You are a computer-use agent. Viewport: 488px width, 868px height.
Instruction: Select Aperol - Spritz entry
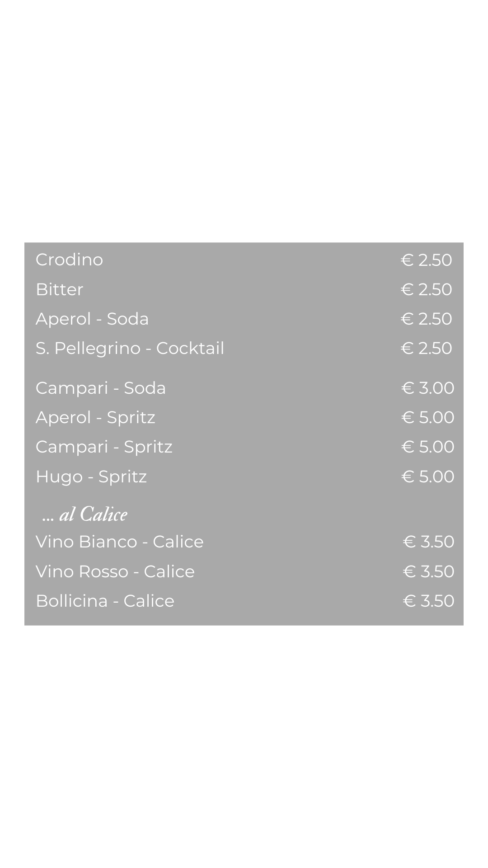click(95, 417)
